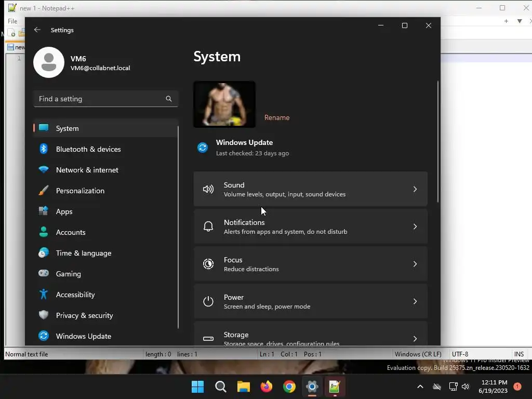This screenshot has width=532, height=399.
Task: Open Bluetooth & devices settings
Action: (x=105, y=149)
